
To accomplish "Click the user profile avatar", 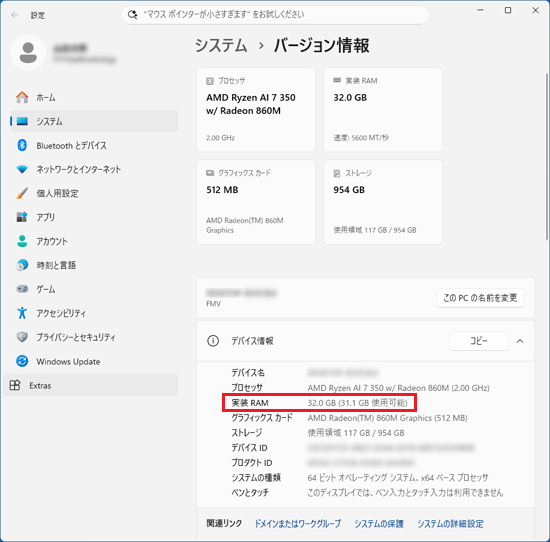I will 28,53.
